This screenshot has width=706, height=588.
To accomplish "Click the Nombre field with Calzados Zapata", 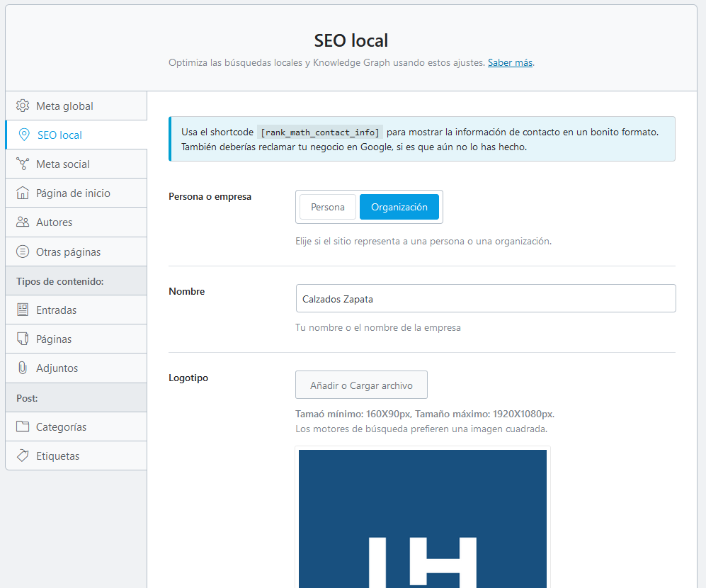I will point(486,298).
